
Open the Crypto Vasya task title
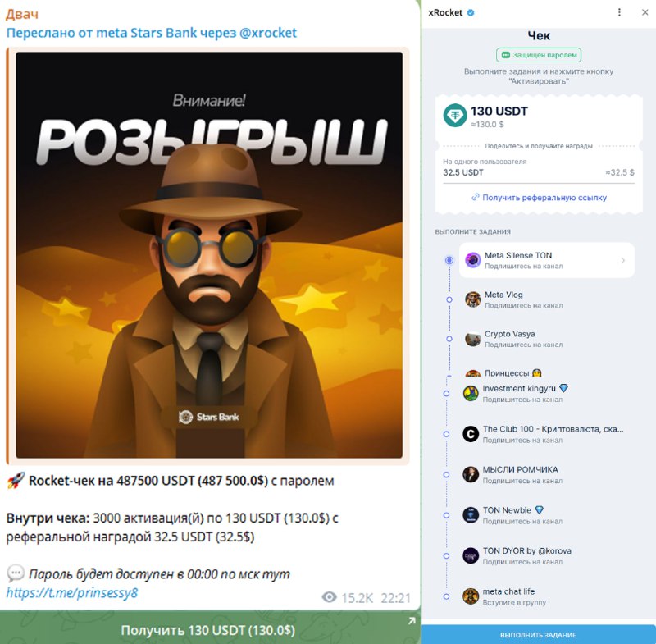tap(509, 334)
